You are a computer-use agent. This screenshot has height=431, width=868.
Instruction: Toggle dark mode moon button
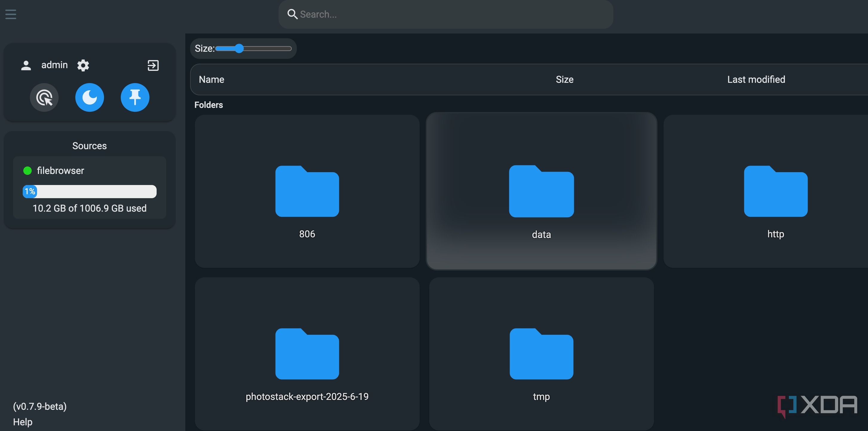pos(89,97)
